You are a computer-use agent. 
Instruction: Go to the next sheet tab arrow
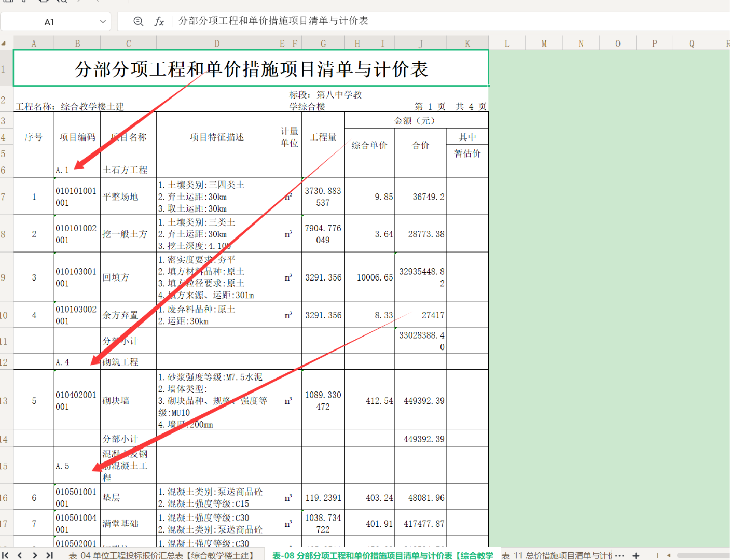point(35,555)
